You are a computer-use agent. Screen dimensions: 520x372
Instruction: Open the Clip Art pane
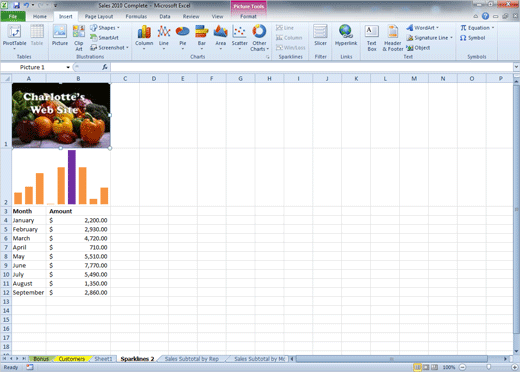click(x=79, y=38)
